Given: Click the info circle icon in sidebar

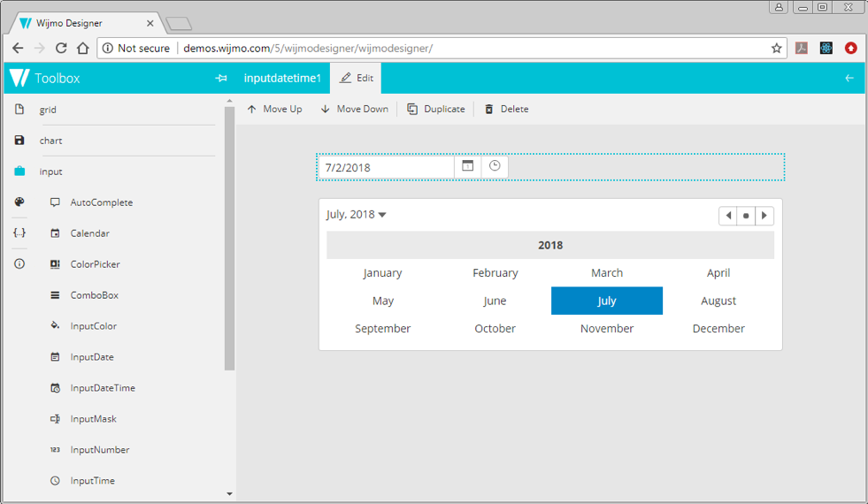Looking at the screenshot, I should (x=19, y=263).
